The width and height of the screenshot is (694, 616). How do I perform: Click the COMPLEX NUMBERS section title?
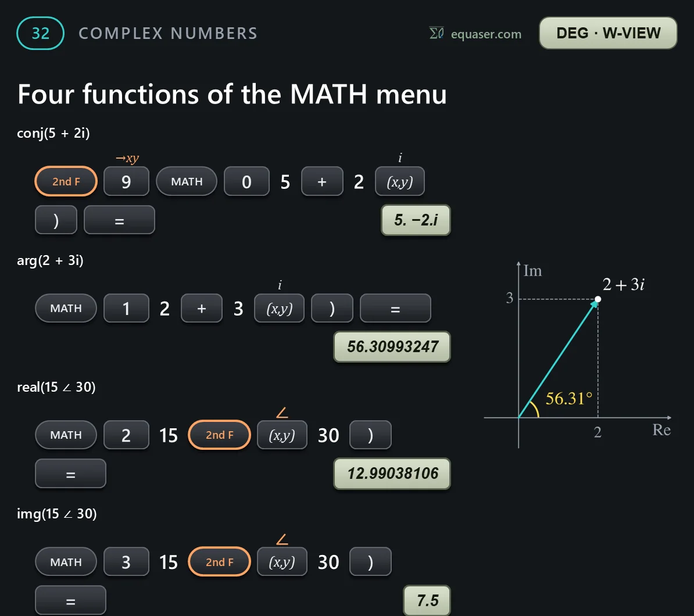(168, 33)
